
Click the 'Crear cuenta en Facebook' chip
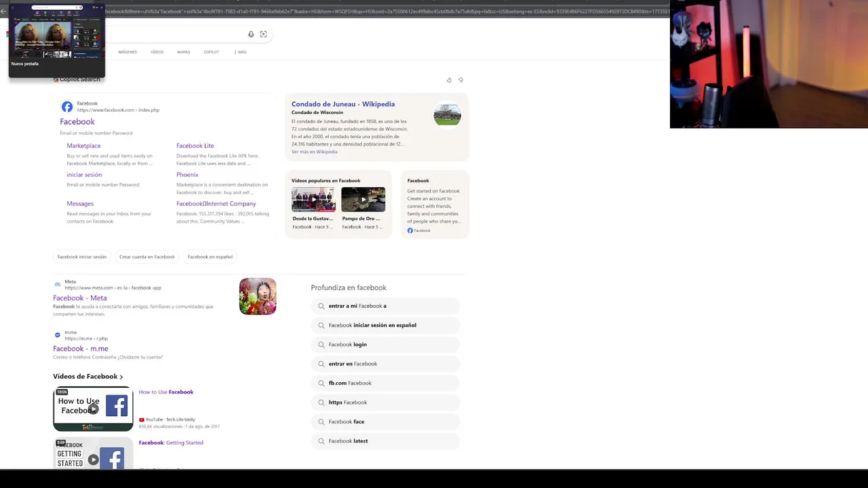tap(147, 257)
